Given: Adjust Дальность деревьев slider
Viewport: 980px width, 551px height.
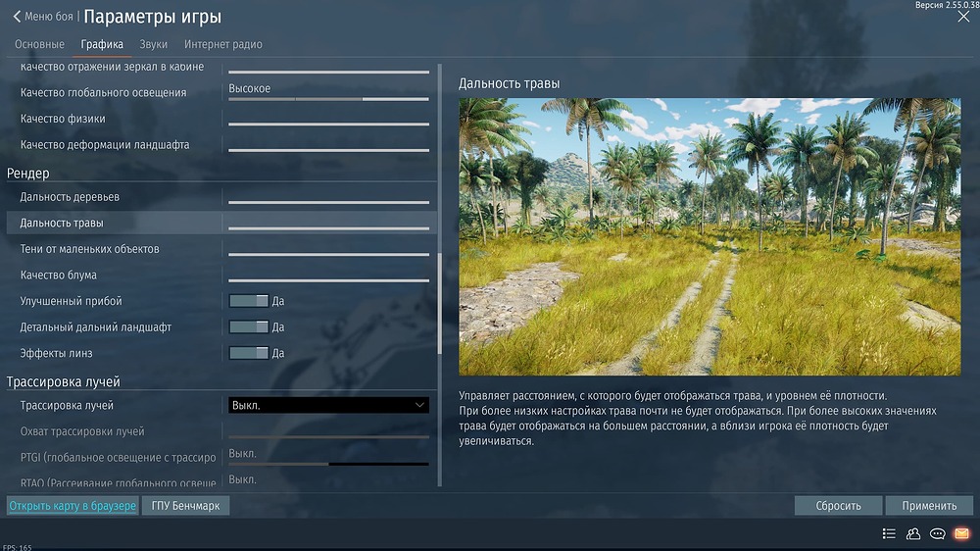Looking at the screenshot, I should coord(328,202).
